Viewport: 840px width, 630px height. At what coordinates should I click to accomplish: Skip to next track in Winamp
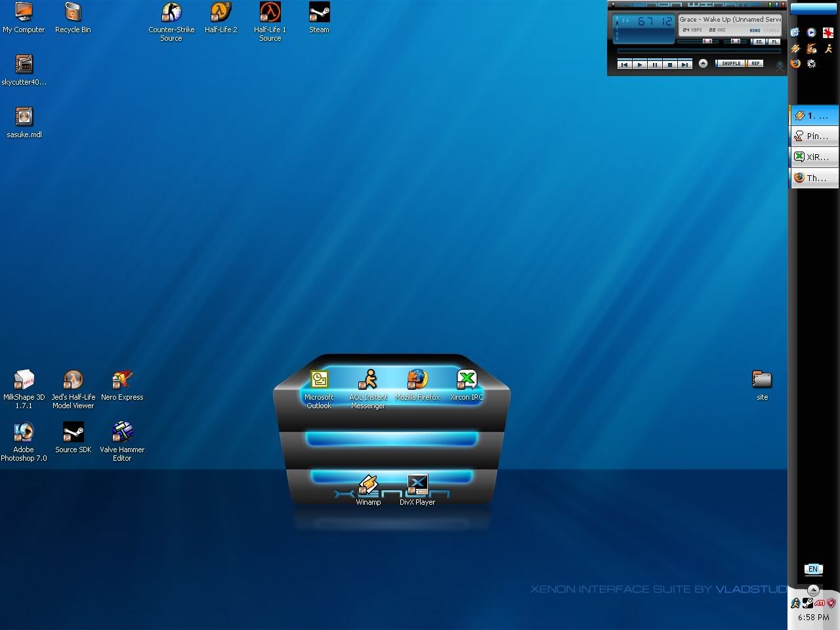[684, 64]
